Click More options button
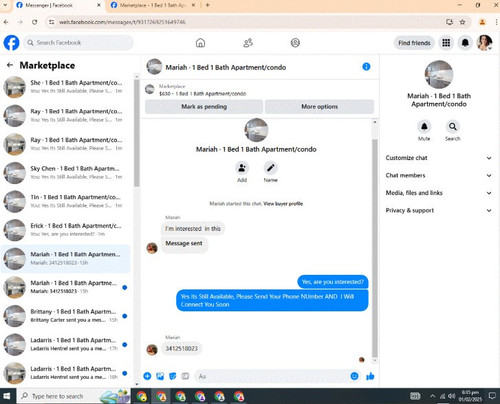The image size is (500, 404). 319,107
